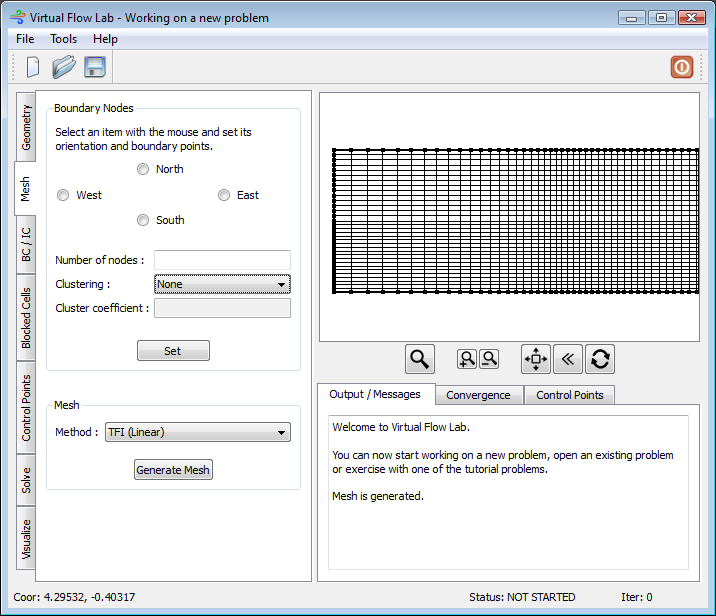The height and width of the screenshot is (616, 716).
Task: Switch to the BC / IC side tab
Action: tap(26, 244)
